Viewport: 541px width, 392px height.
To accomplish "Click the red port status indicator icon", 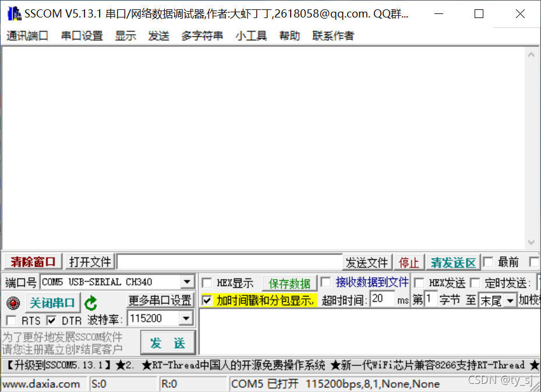I will [13, 303].
